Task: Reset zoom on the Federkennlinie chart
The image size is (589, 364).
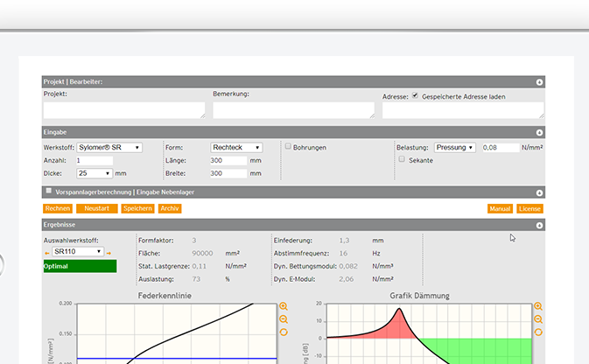Action: pyautogui.click(x=284, y=332)
